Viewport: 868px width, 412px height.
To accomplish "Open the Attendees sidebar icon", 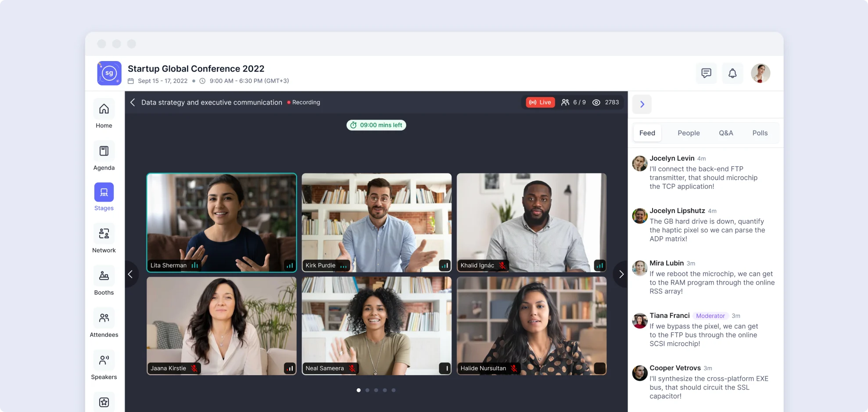I will (x=104, y=318).
